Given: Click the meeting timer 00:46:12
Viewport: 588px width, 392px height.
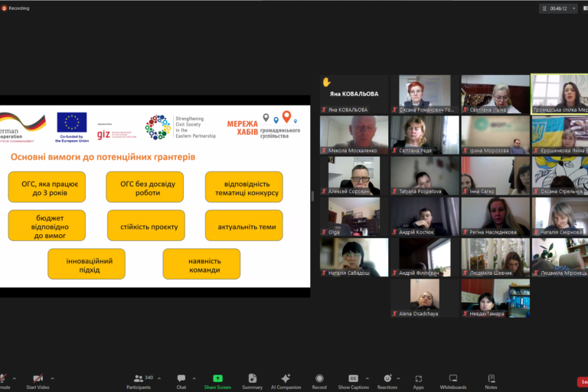Looking at the screenshot, I should click(558, 8).
